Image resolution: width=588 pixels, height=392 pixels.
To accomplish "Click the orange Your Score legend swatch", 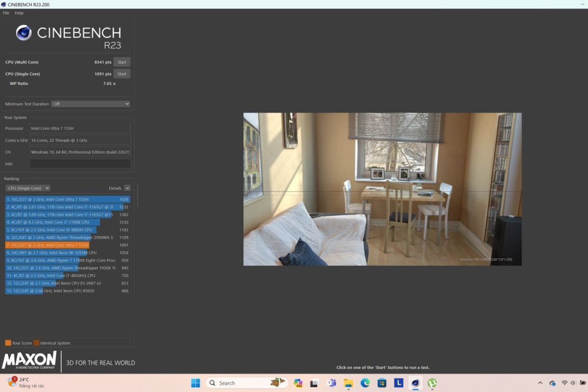I will pos(8,343).
